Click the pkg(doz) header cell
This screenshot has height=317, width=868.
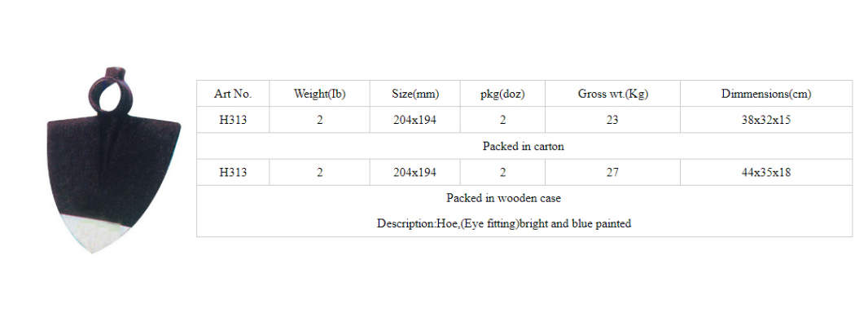pyautogui.click(x=502, y=94)
